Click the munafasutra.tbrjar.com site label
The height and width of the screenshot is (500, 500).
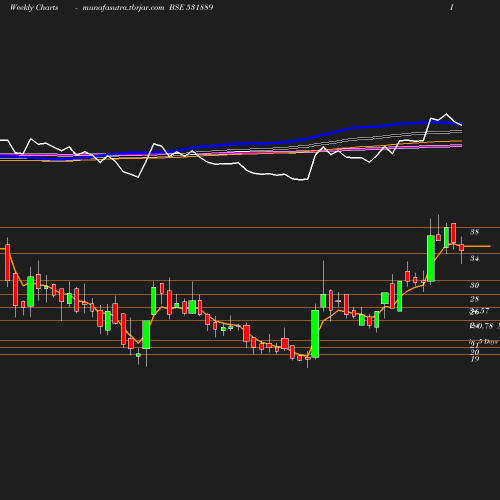tap(123, 7)
